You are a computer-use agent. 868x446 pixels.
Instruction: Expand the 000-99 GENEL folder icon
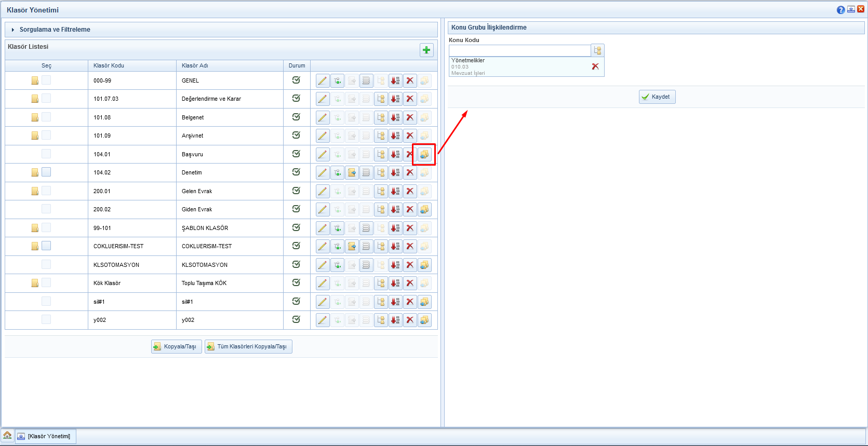pyautogui.click(x=35, y=80)
